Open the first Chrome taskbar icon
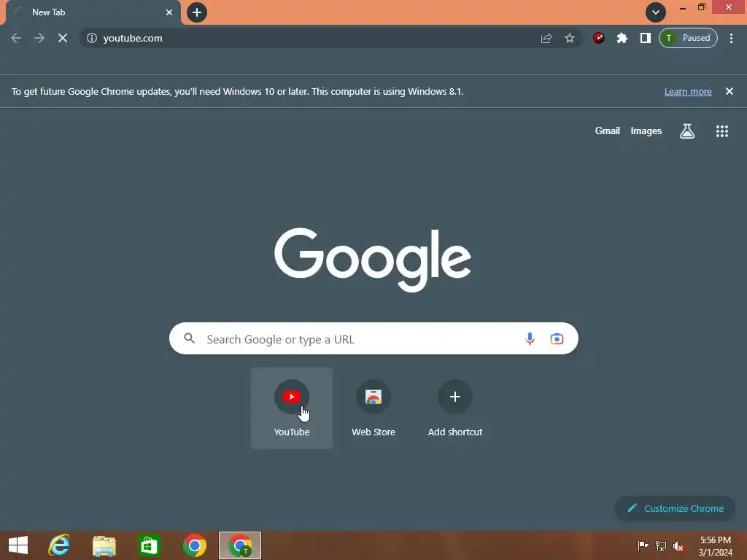 tap(194, 545)
